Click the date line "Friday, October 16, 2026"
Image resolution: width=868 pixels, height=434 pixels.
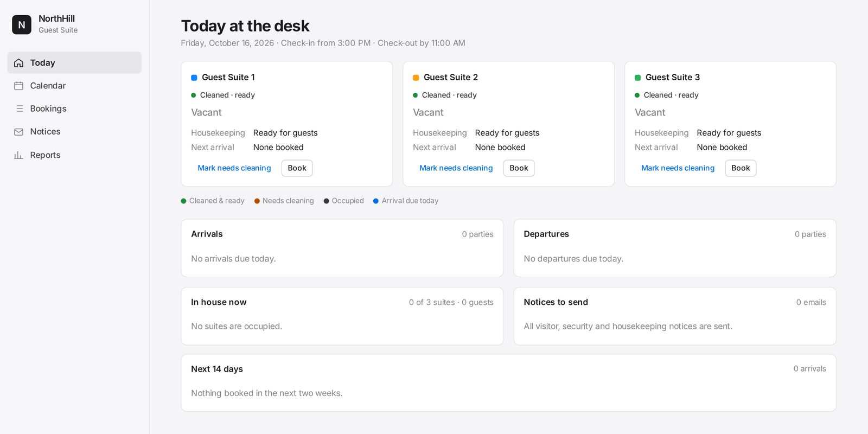[x=227, y=43]
